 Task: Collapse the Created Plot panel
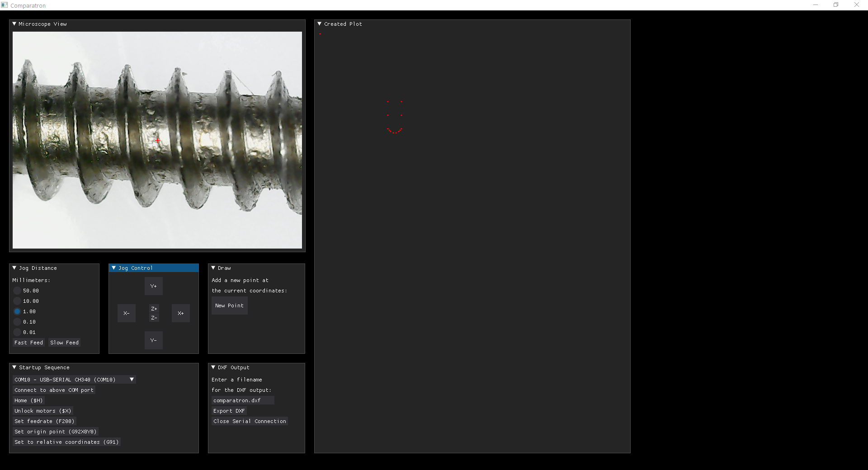click(x=319, y=24)
